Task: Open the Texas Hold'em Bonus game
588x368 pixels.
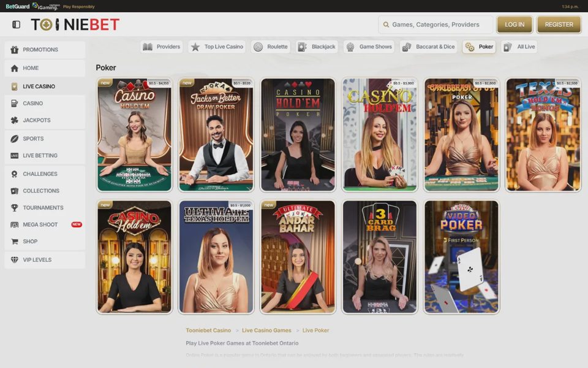Action: pyautogui.click(x=543, y=135)
